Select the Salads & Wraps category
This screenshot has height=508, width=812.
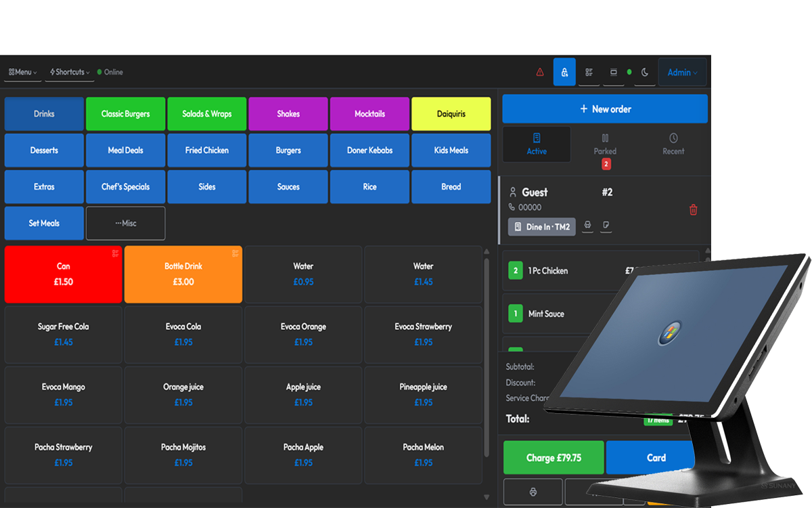tap(207, 114)
